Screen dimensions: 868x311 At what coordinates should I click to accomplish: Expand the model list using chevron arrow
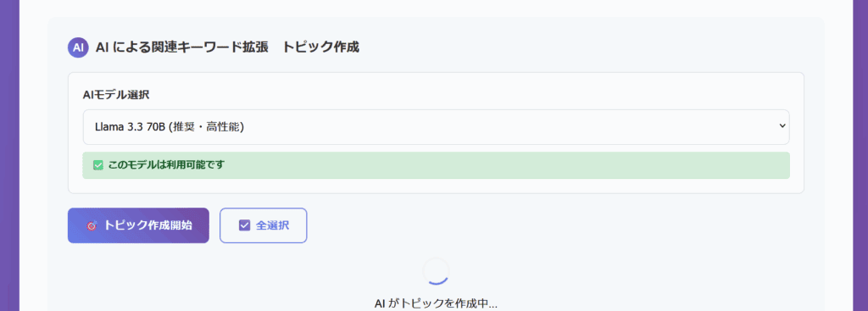pos(782,126)
